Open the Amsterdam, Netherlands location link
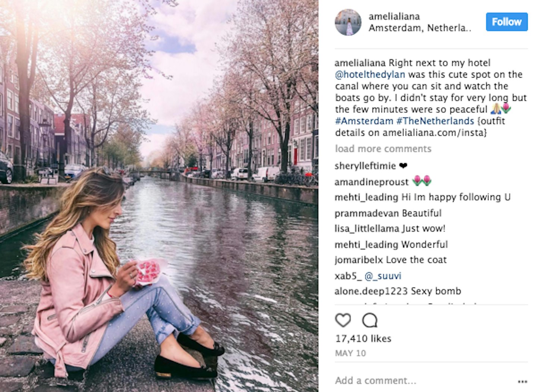This screenshot has width=537, height=392. coord(420,28)
